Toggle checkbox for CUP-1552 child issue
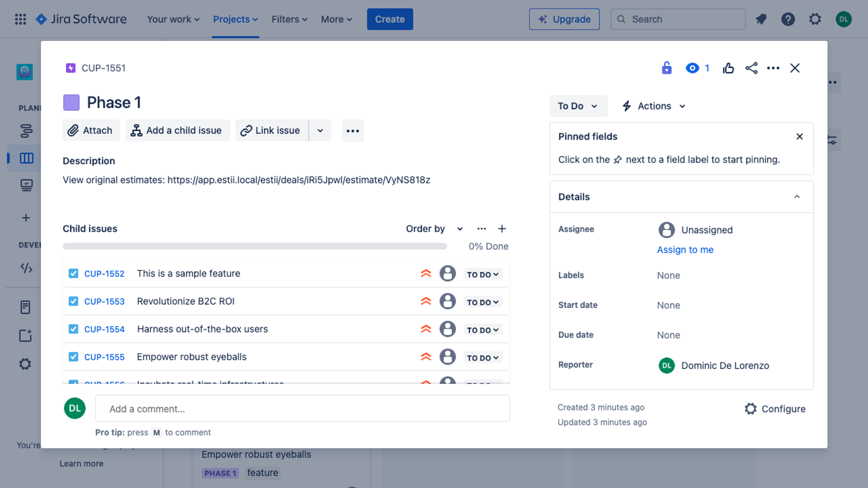 click(73, 273)
